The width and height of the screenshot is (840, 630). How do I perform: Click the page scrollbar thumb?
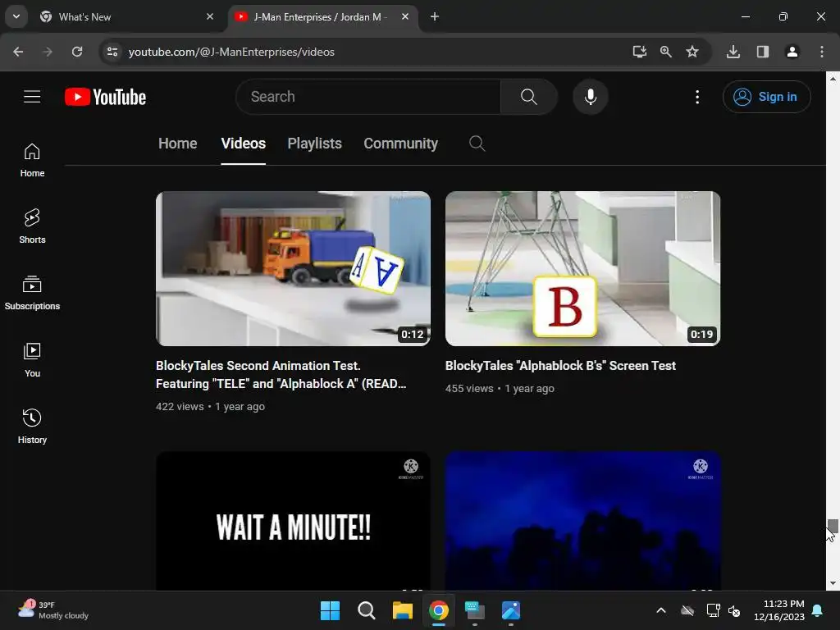[833, 526]
